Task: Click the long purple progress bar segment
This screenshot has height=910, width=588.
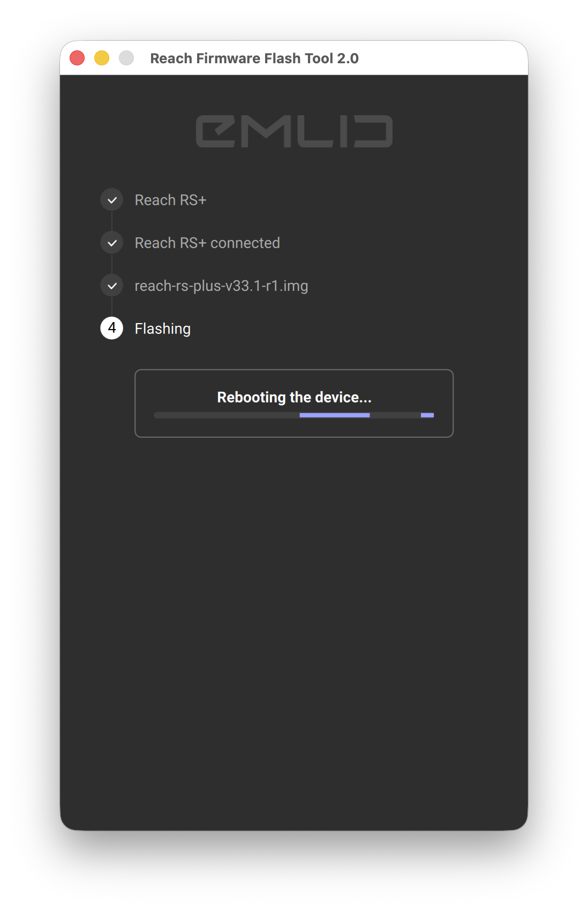Action: pos(335,415)
